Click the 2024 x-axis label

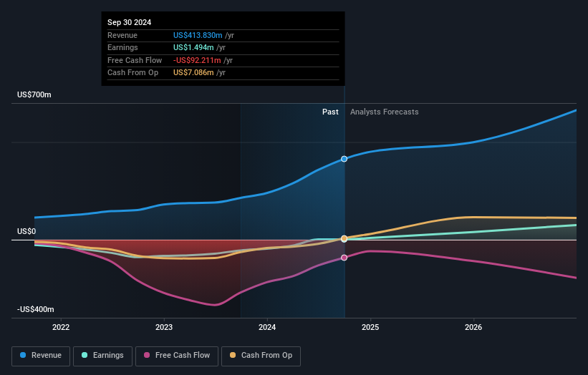click(267, 328)
